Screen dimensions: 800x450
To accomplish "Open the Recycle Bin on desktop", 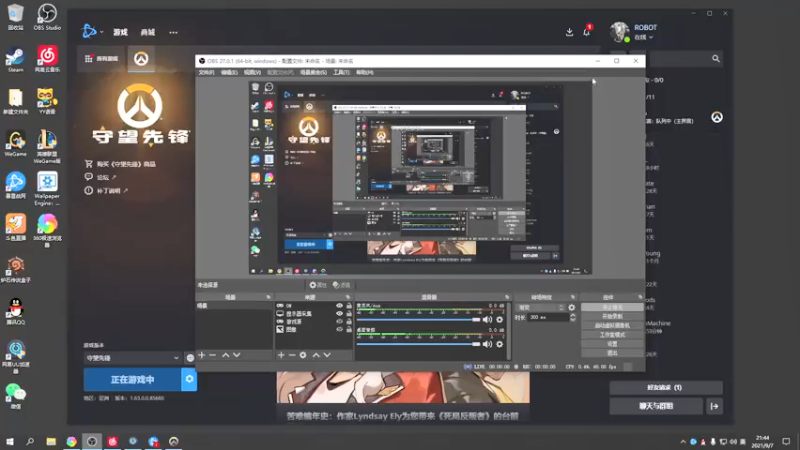I will (x=15, y=17).
